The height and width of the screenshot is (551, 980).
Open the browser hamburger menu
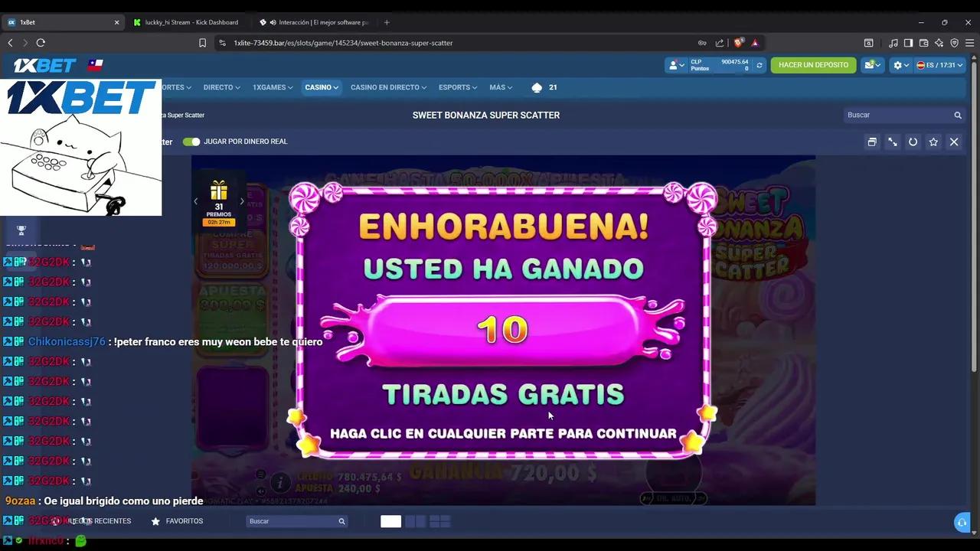(x=969, y=43)
